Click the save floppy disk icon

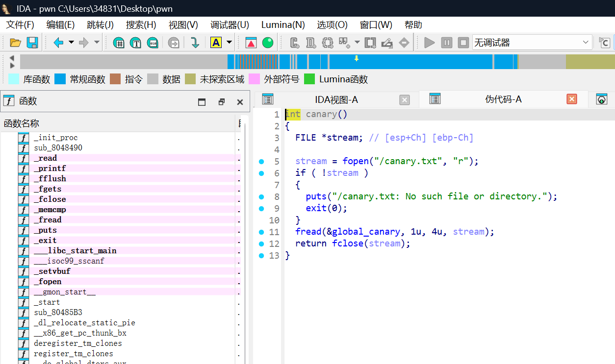click(x=32, y=43)
